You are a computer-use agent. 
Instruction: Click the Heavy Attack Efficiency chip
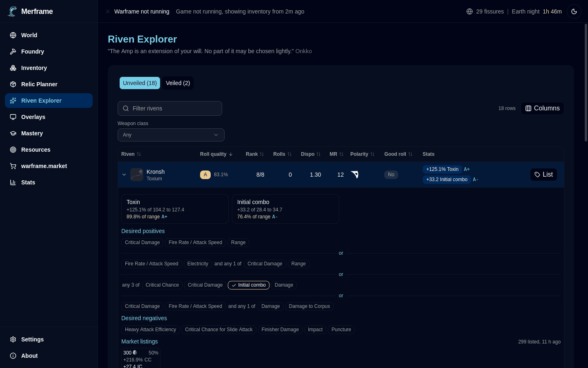click(150, 330)
